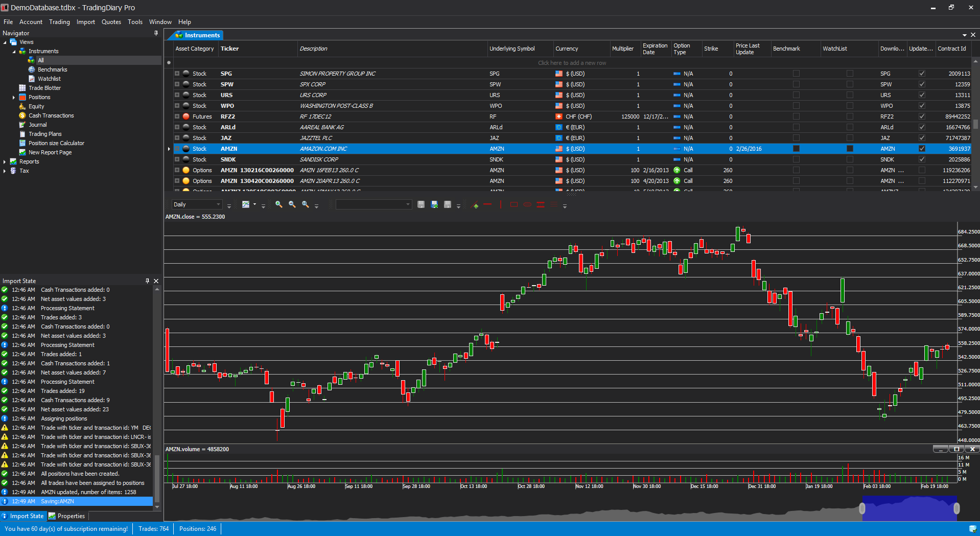The image size is (980, 536).
Task: Toggle the Update checkbox on the AMZN row
Action: tap(921, 149)
